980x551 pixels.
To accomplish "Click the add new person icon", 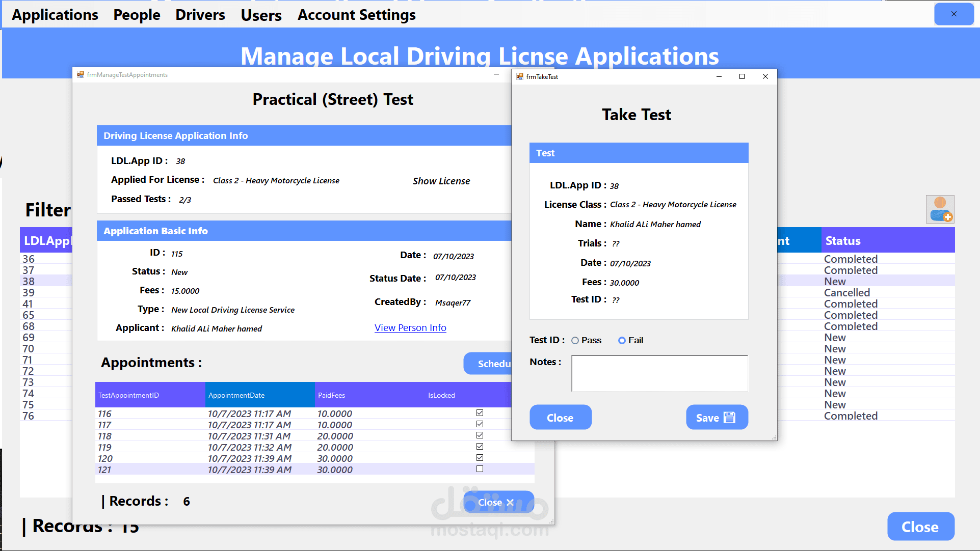I will click(940, 209).
